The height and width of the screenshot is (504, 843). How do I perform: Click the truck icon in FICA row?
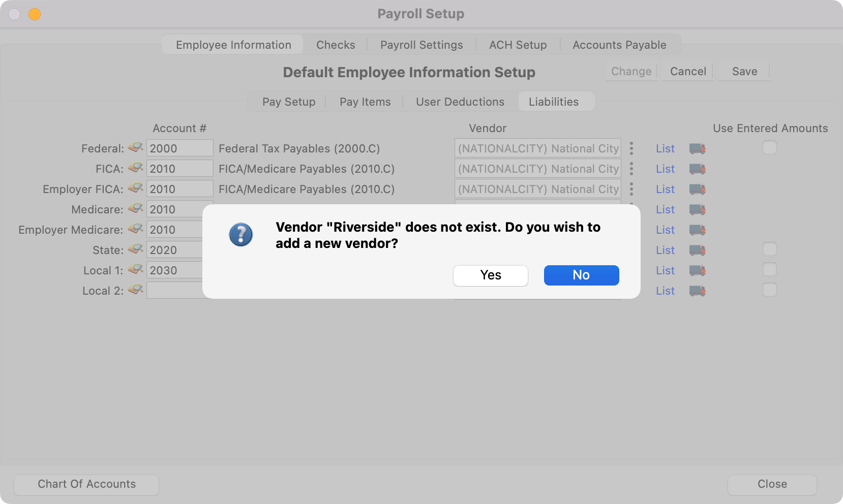coord(697,169)
